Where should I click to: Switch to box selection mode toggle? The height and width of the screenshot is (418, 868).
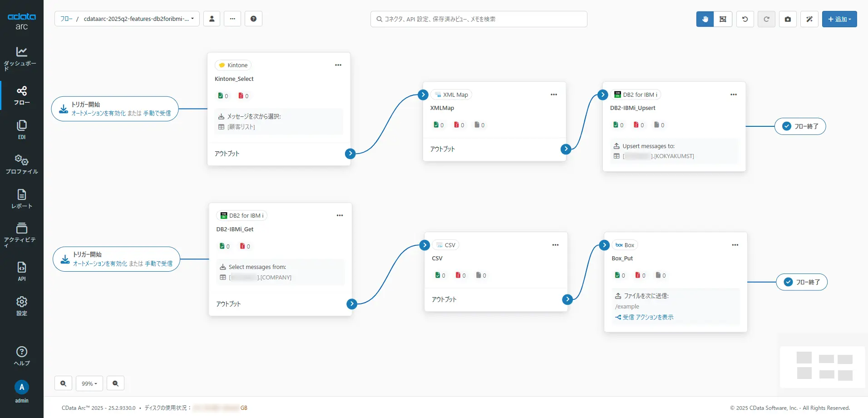[x=723, y=19]
